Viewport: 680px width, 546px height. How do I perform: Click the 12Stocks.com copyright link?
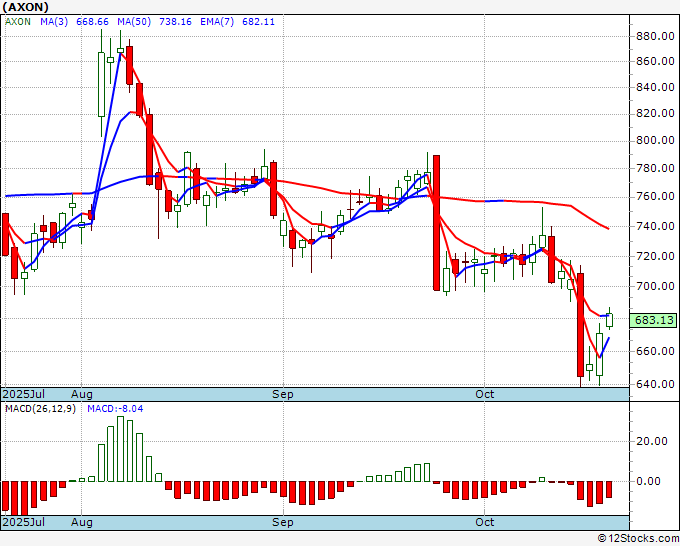[638, 538]
